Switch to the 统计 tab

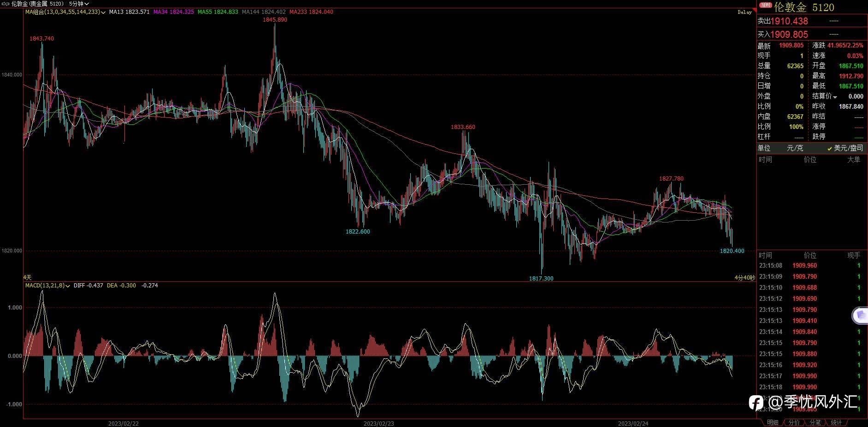point(836,422)
